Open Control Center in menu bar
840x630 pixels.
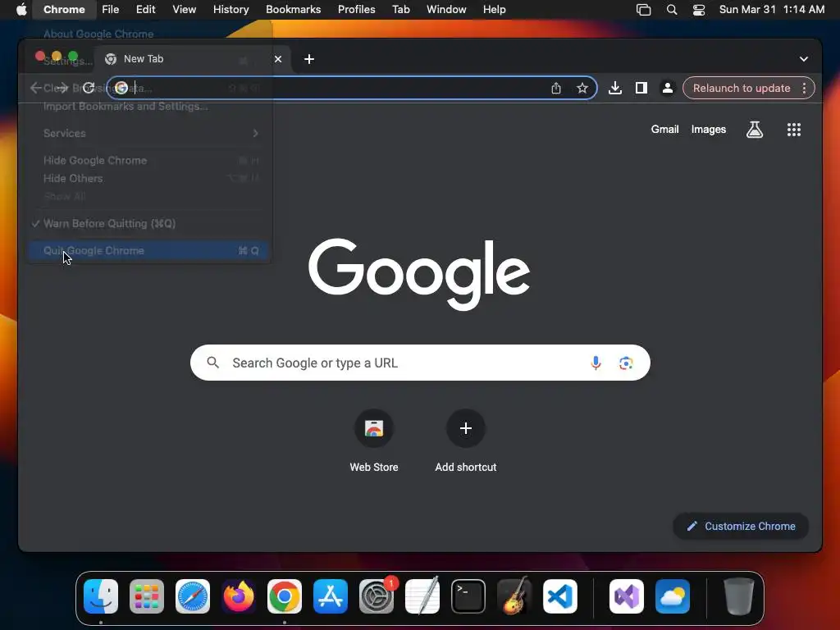coord(699,10)
